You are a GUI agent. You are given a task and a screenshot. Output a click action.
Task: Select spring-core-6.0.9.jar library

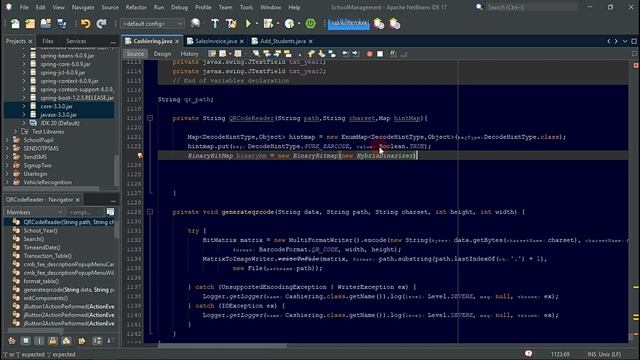[65, 64]
